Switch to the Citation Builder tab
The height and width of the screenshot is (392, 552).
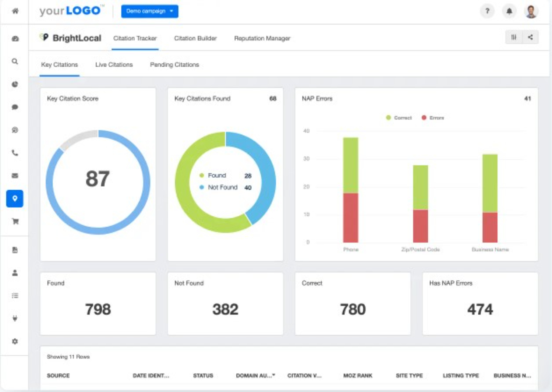click(x=195, y=38)
